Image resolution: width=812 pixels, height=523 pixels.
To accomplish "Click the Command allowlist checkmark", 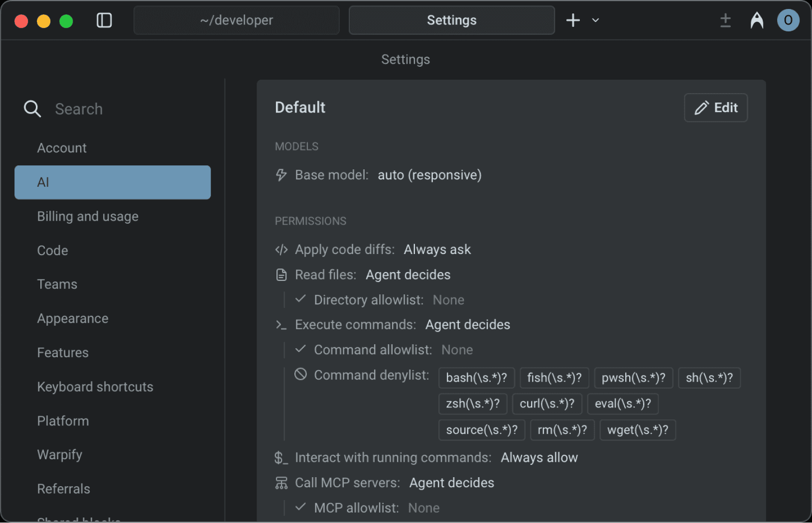I will [300, 349].
